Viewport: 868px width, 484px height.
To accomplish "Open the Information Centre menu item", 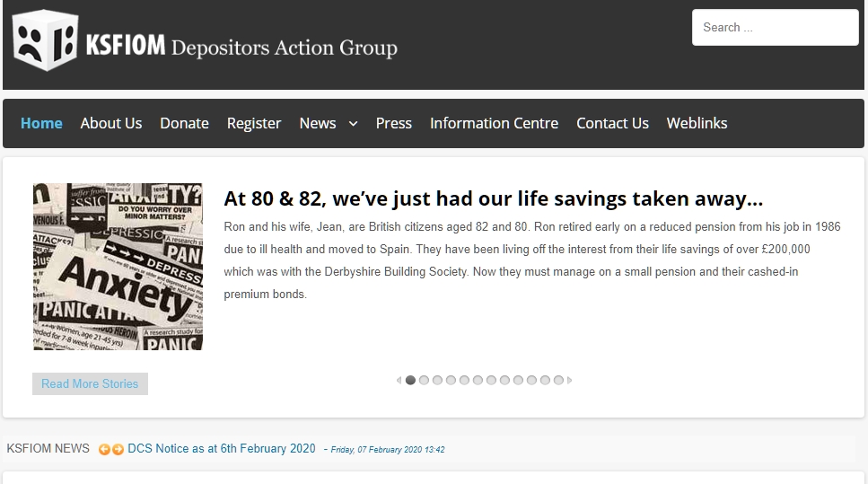I will coord(495,123).
